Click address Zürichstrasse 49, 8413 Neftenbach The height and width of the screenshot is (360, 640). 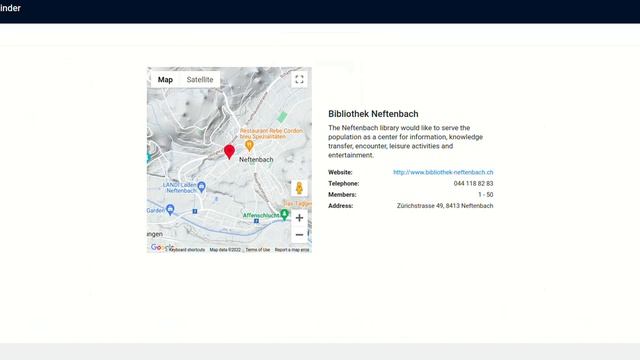click(x=445, y=206)
